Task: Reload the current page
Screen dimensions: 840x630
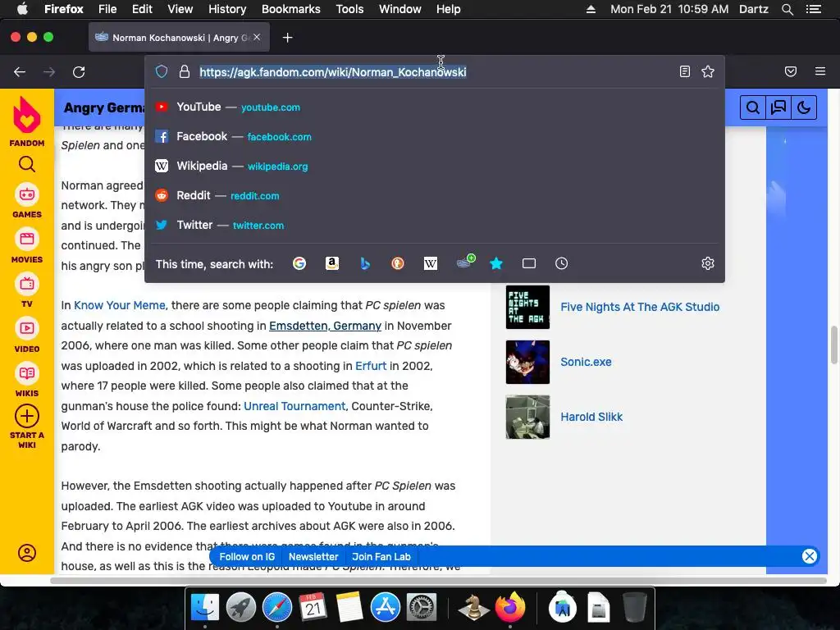Action: coord(79,72)
